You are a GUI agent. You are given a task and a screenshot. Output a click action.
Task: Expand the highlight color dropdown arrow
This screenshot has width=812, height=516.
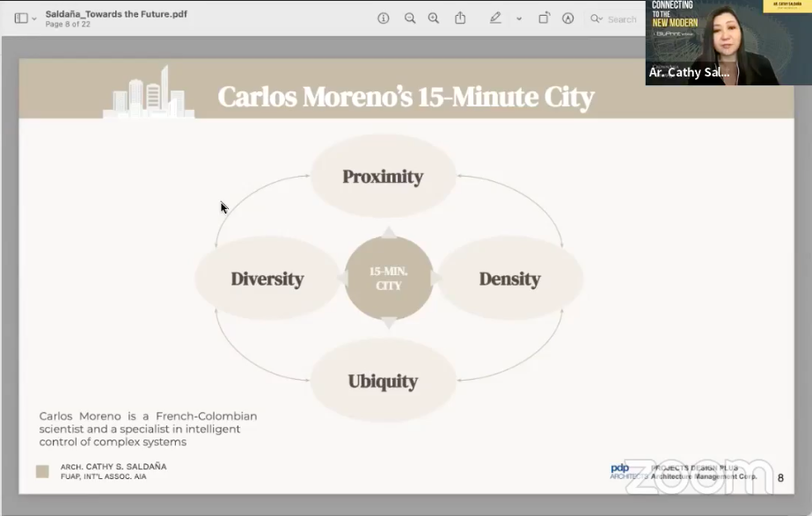tap(519, 18)
